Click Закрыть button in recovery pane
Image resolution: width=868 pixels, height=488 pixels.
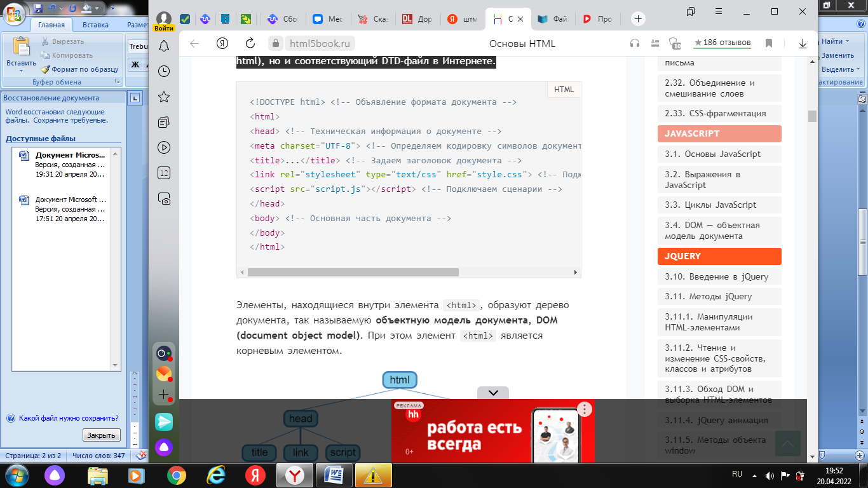[101, 435]
